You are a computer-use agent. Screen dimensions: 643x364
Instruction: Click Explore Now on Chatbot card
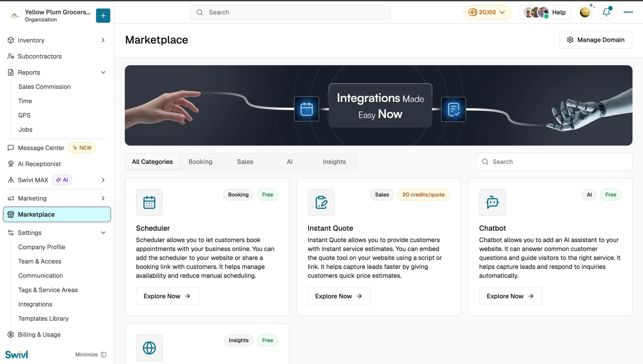[x=510, y=296]
